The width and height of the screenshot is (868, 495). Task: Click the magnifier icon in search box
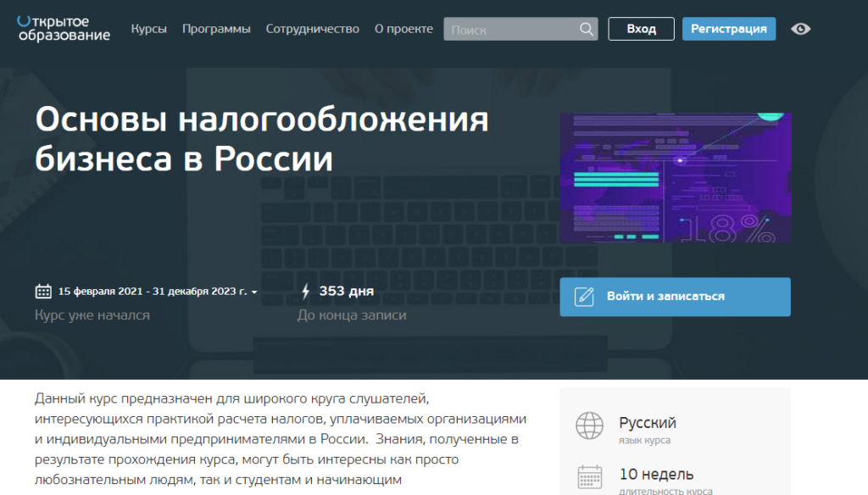pos(586,29)
